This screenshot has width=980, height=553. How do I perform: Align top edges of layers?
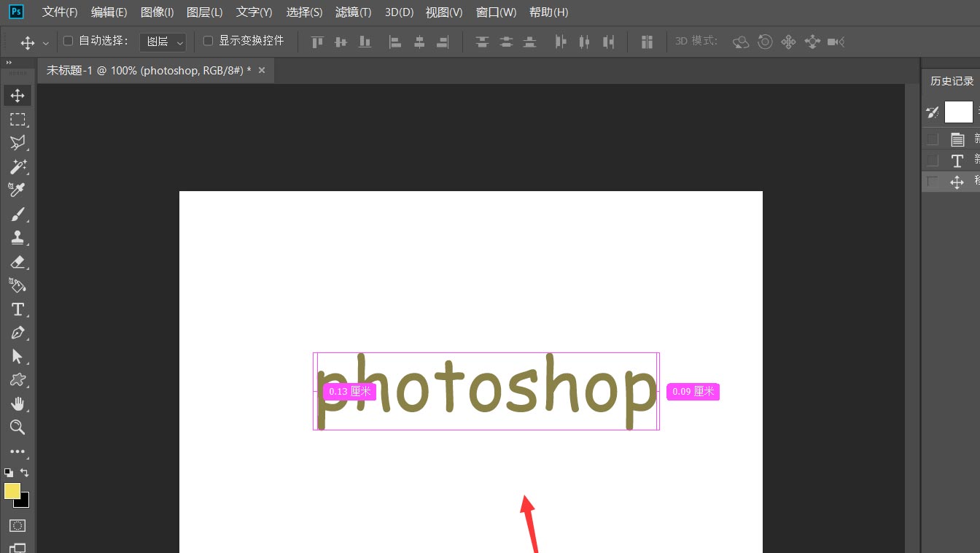(317, 42)
